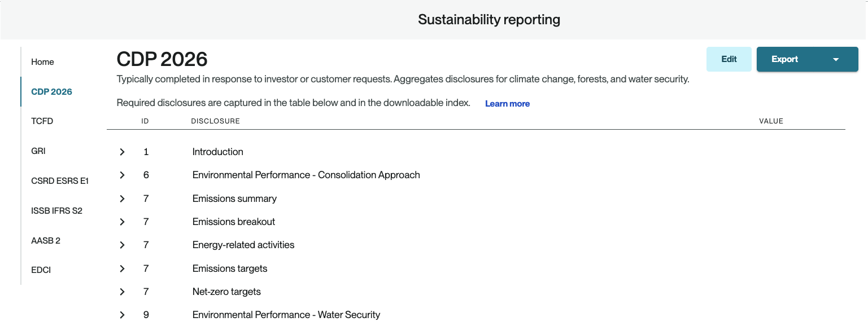
Task: Click the ID 9 cell
Action: (146, 315)
